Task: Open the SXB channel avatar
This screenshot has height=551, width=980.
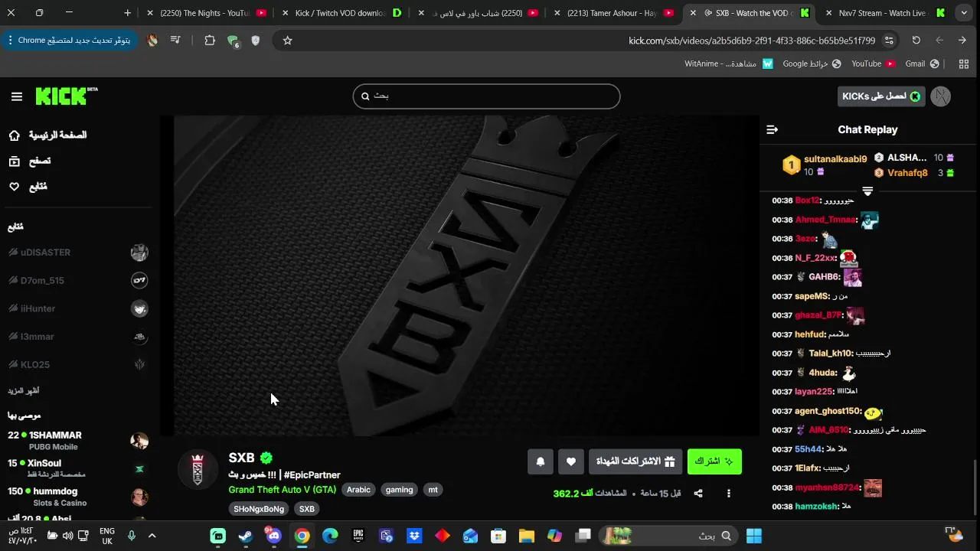Action: pos(198,468)
